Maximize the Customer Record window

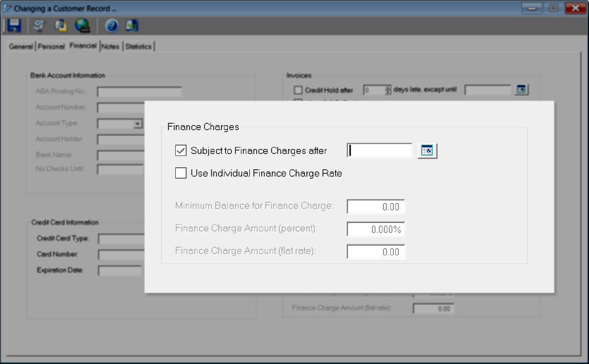(x=553, y=8)
